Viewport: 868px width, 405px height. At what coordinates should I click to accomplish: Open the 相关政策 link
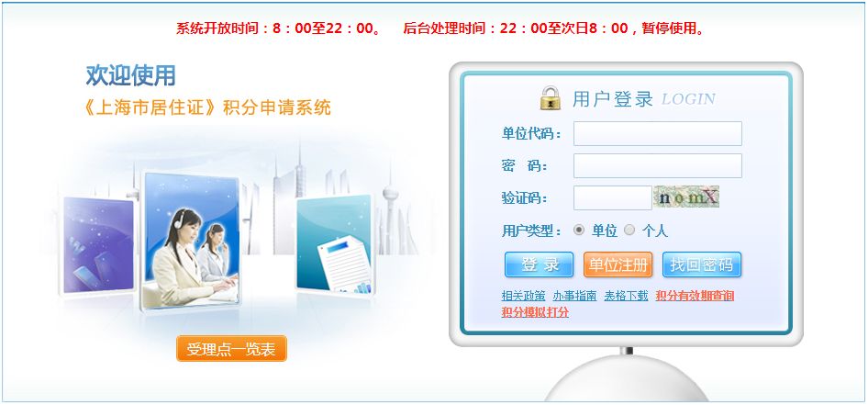(523, 296)
